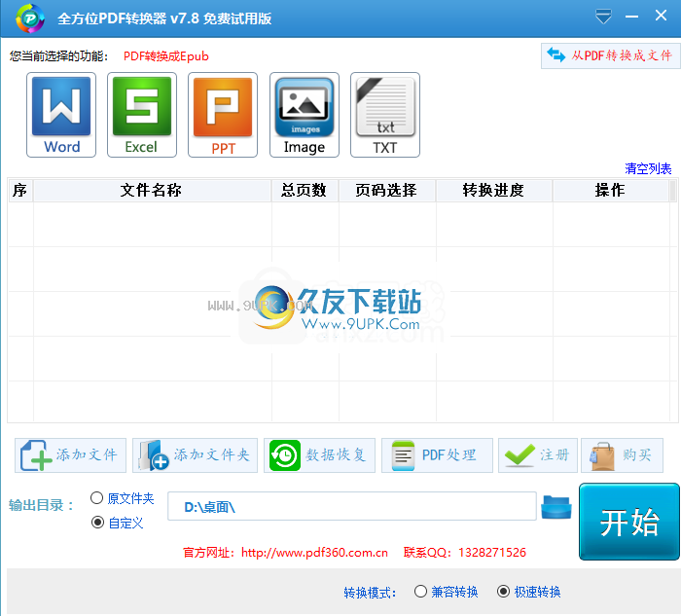Open the official website http://www.pdf360.com.cn link

point(314,553)
